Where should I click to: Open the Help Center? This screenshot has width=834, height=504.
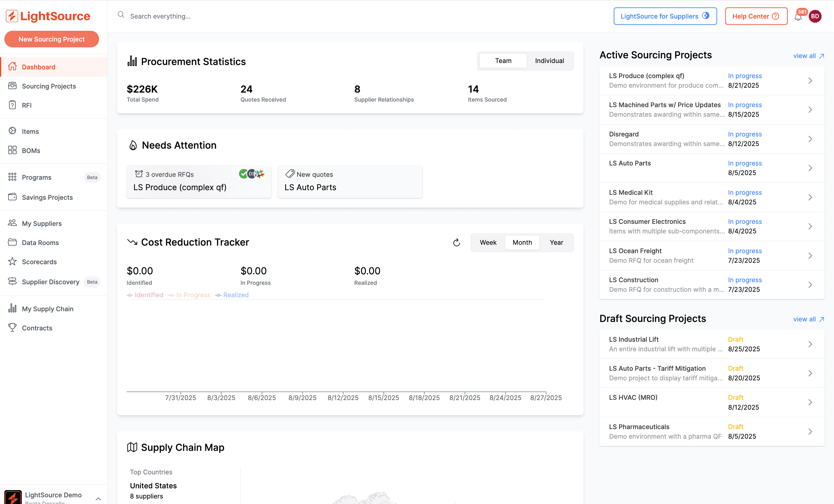(x=756, y=16)
